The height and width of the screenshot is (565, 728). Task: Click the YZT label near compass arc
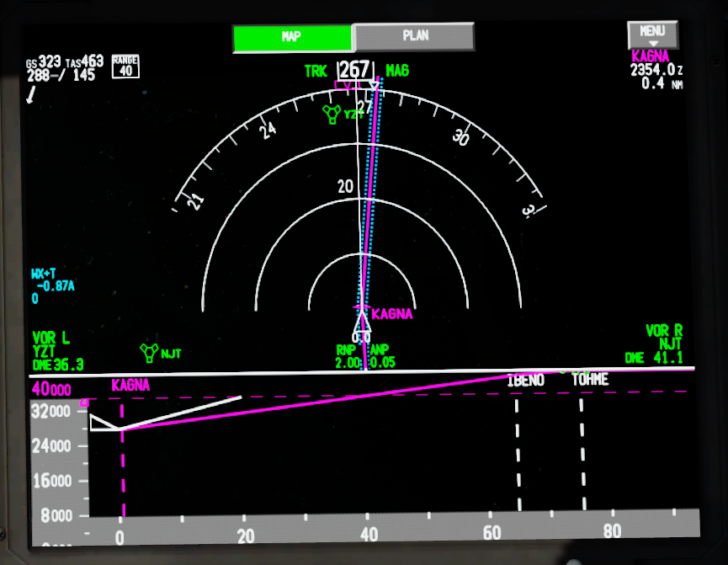[x=353, y=115]
